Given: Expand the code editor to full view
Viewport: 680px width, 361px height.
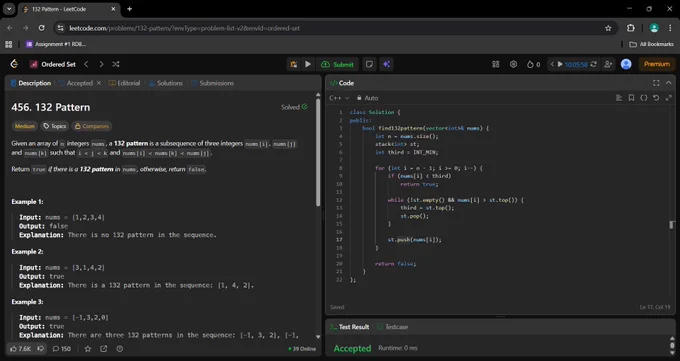Looking at the screenshot, I should (669, 98).
